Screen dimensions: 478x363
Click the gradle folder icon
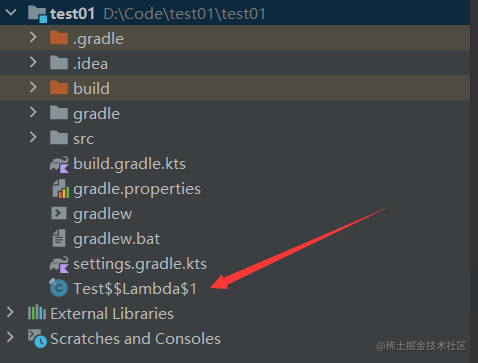point(59,113)
